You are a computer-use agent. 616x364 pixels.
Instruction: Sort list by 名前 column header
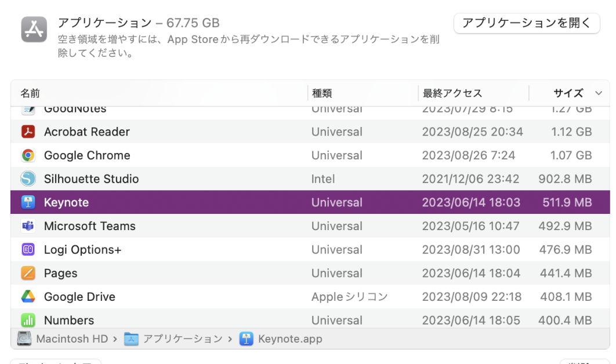30,93
